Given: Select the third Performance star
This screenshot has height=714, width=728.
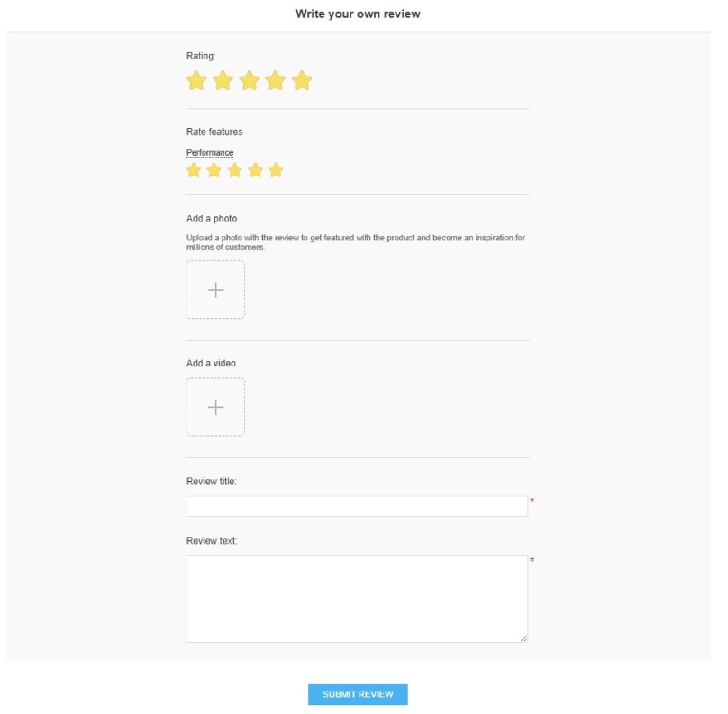Looking at the screenshot, I should [234, 170].
